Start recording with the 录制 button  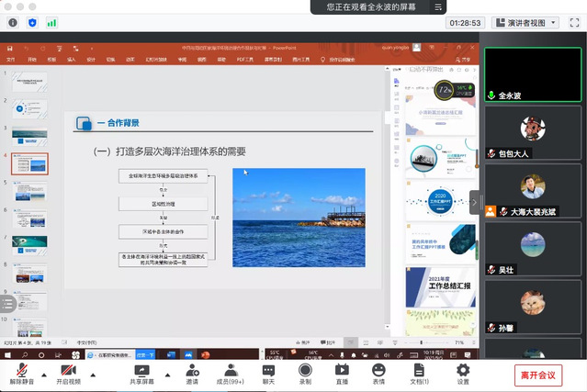[305, 372]
